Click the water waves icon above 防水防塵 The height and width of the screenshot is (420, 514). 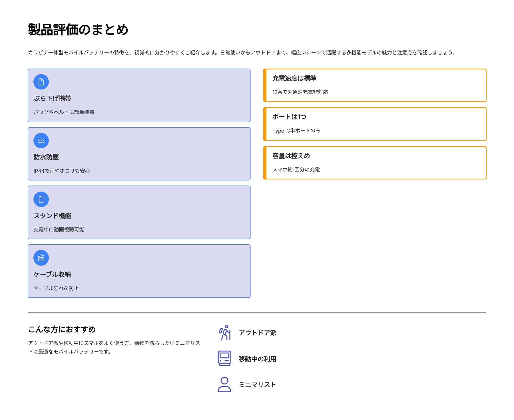pos(41,141)
